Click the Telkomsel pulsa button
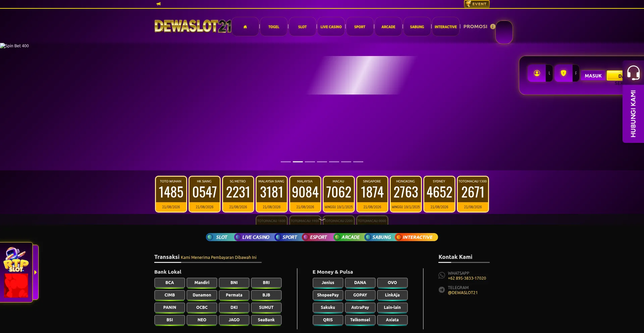 click(360, 320)
